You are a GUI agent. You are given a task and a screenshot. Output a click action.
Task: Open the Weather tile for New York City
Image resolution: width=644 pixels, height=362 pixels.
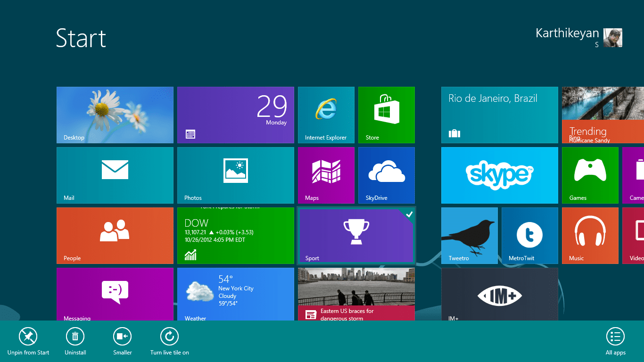pyautogui.click(x=236, y=294)
